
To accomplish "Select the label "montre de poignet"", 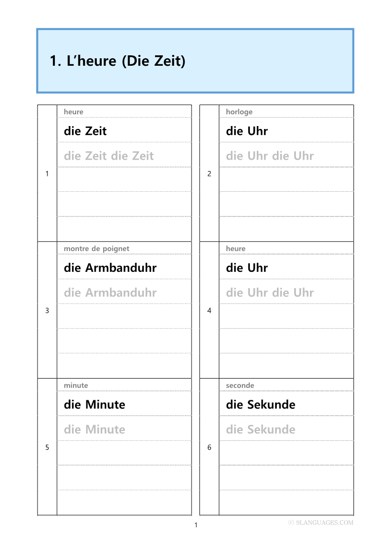I will [x=96, y=249].
